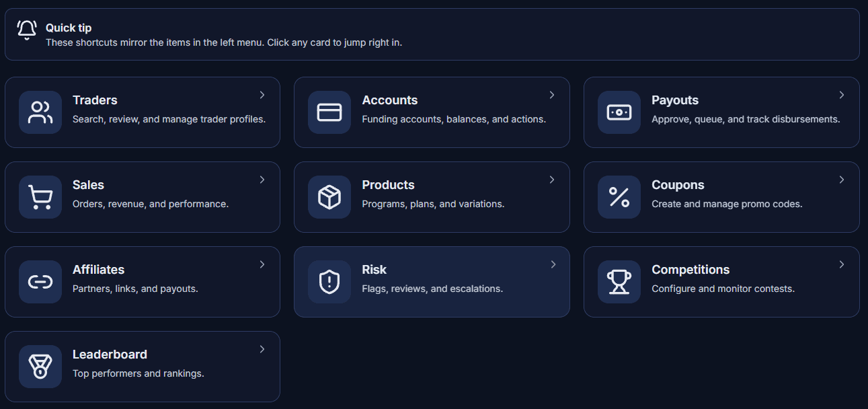Image resolution: width=868 pixels, height=409 pixels.
Task: Click the Sales shopping cart icon
Action: 40,196
